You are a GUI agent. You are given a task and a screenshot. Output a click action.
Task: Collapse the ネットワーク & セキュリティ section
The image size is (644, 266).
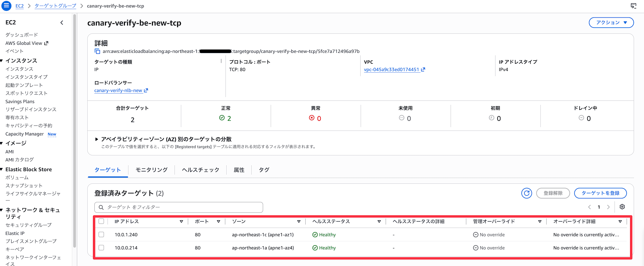coord(2,210)
